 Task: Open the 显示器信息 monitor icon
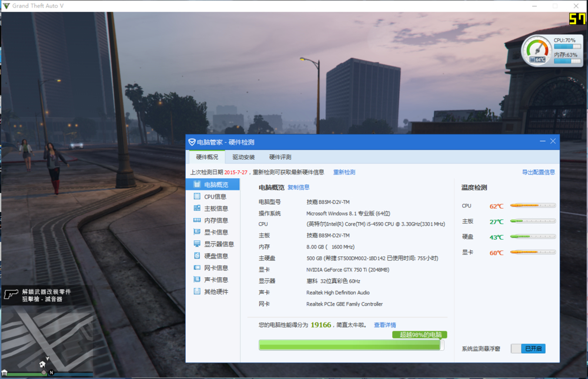pos(197,244)
